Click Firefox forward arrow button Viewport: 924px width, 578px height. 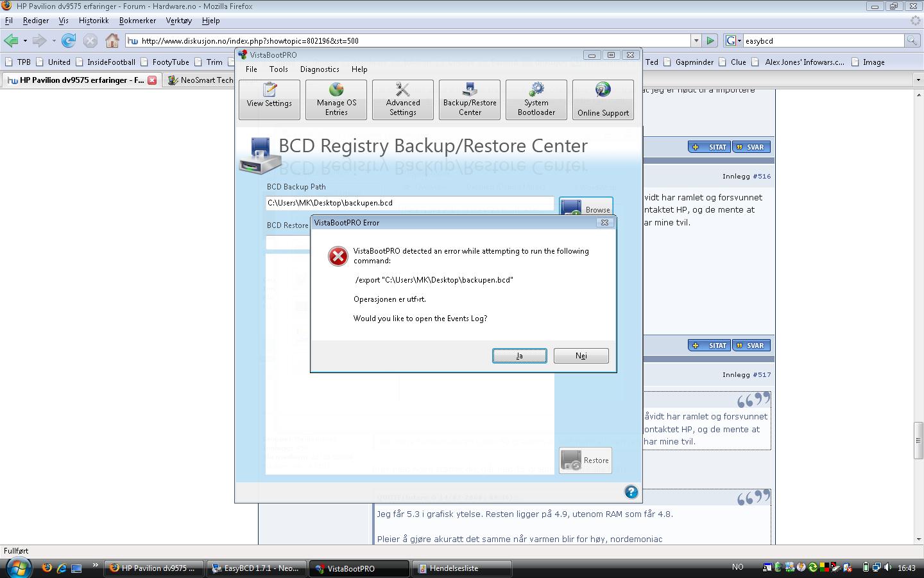[39, 40]
